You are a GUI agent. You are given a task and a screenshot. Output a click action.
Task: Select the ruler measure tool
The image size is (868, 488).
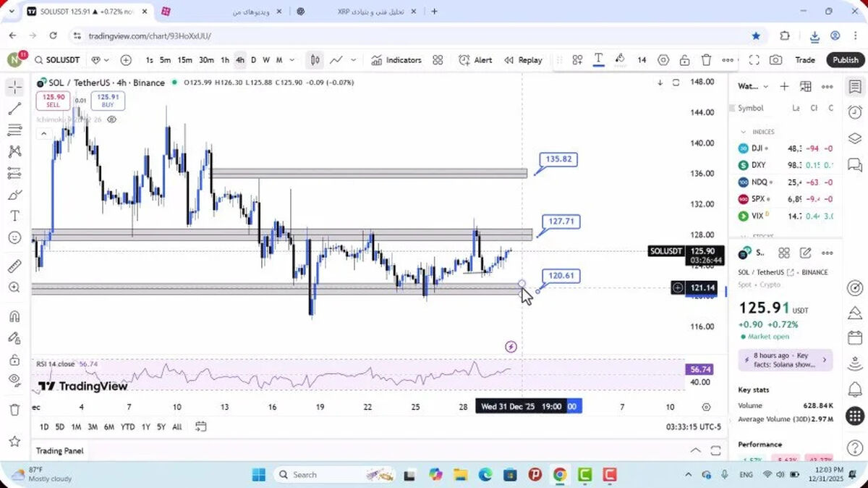point(14,266)
